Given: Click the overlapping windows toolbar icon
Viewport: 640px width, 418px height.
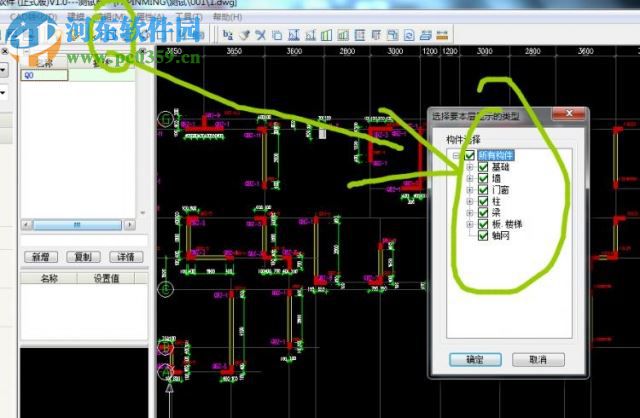Looking at the screenshot, I should (392, 35).
